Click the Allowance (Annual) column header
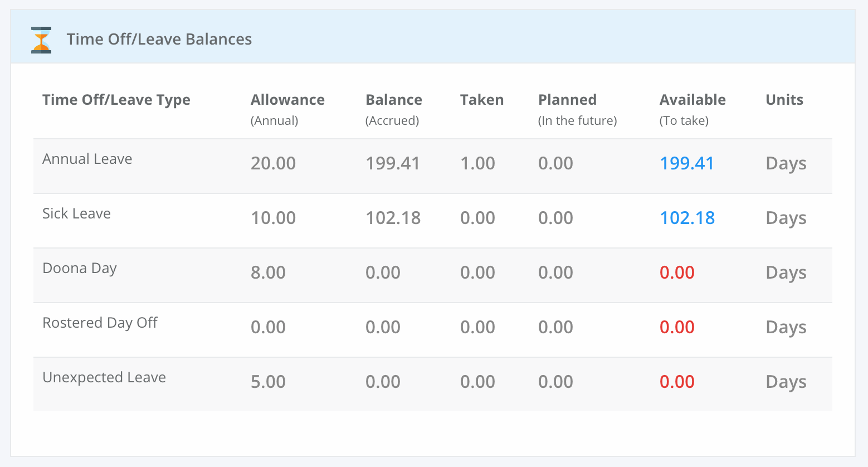 pyautogui.click(x=287, y=109)
